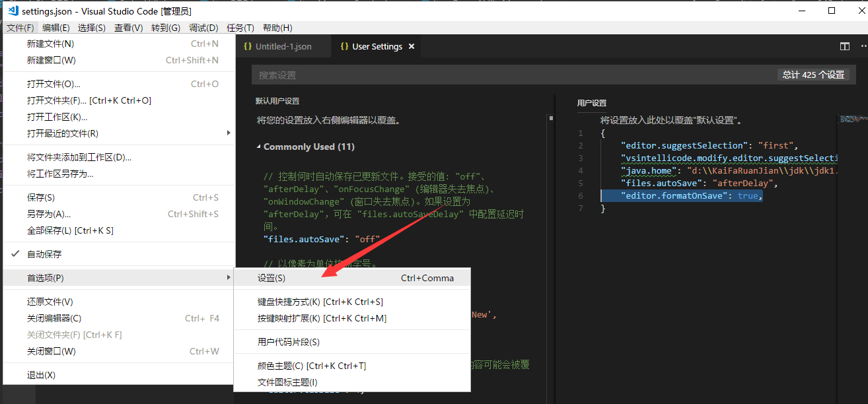Close the User Settings tab

412,46
